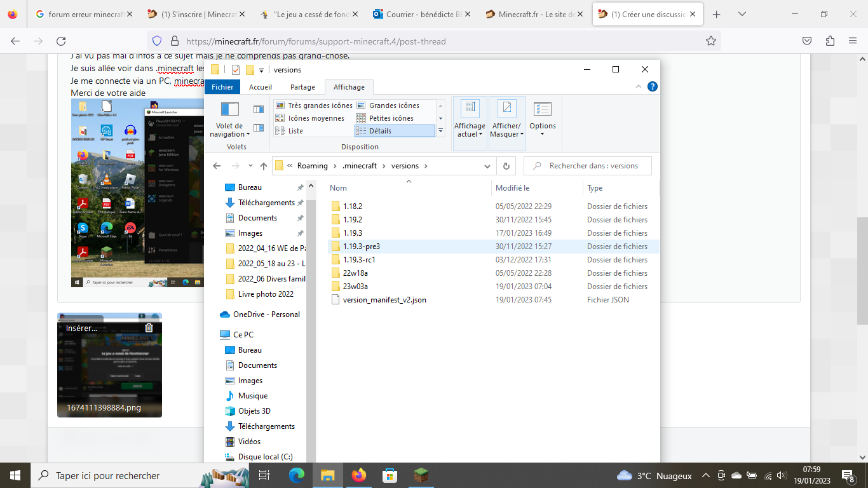Screen dimensions: 868x488
Task: Reload the Firefox page
Action: [61, 41]
